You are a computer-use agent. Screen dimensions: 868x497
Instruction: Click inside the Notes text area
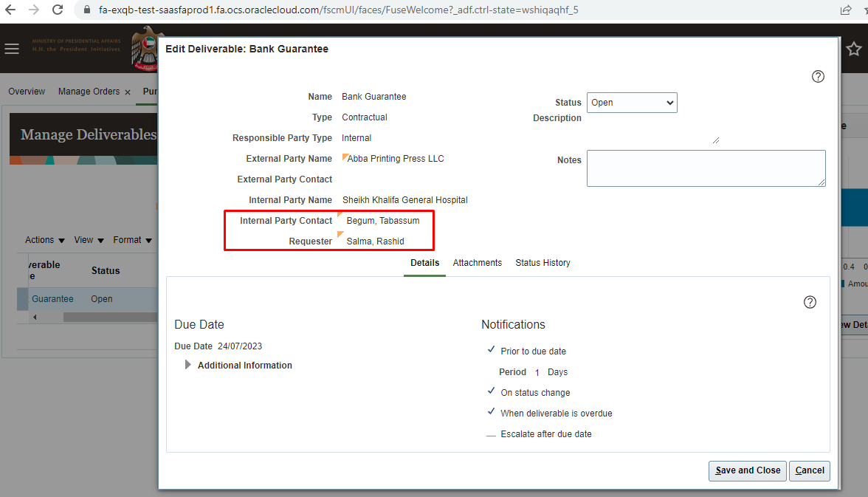706,168
